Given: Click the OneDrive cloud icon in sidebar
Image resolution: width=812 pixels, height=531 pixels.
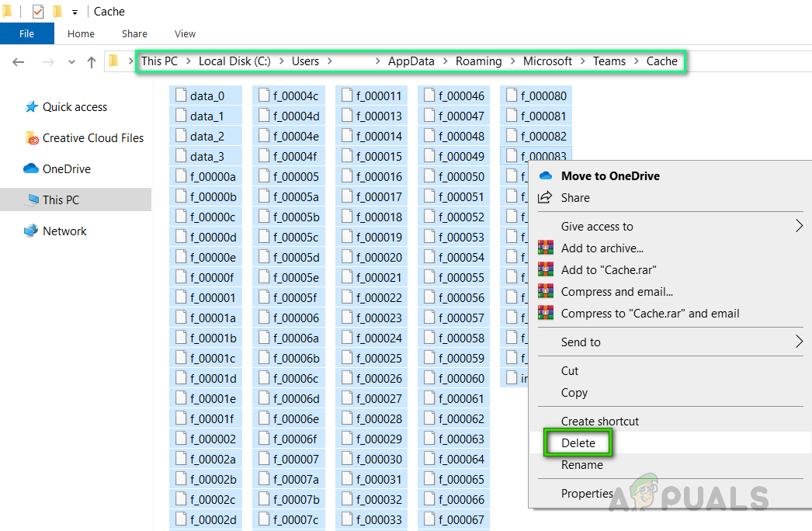Looking at the screenshot, I should 31,169.
